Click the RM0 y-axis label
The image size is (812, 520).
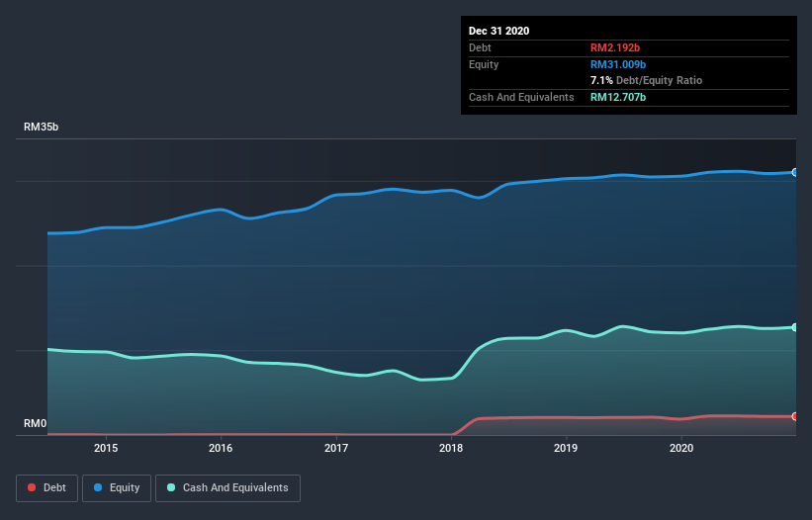pos(36,424)
